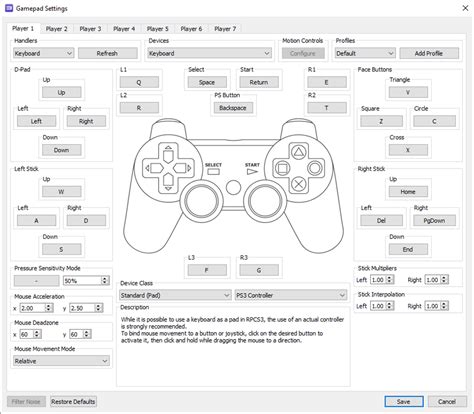Click Add Profile button

(x=429, y=53)
